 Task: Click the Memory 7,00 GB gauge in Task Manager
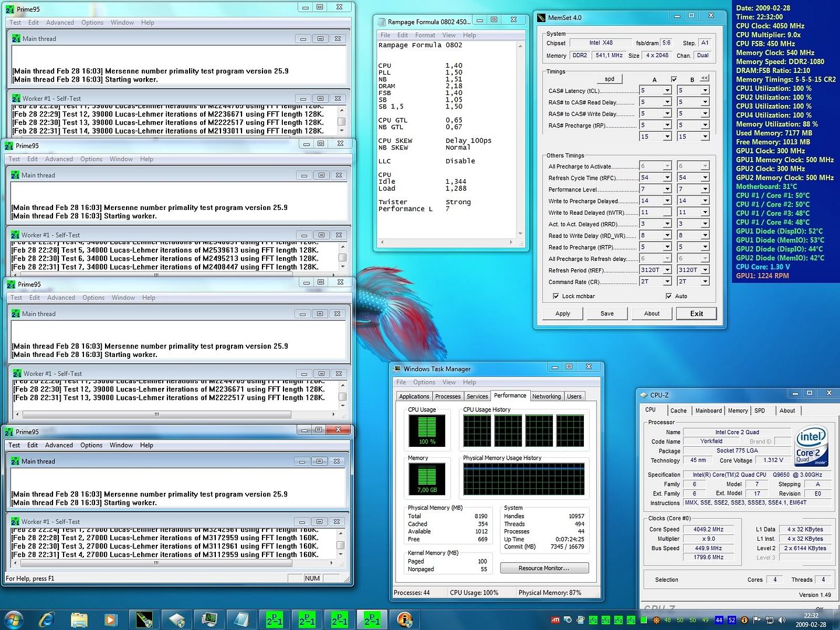pyautogui.click(x=427, y=479)
